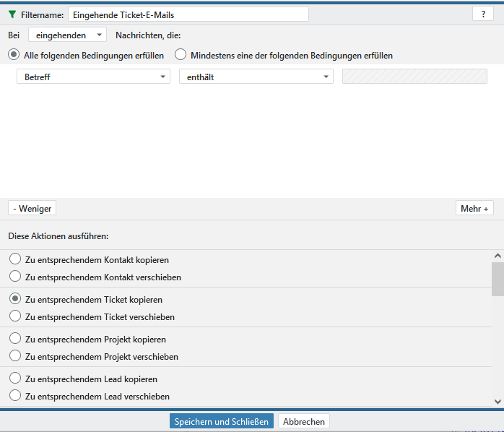
Task: Choose 'Zu entsprechendem Projekt kopieren'
Action: click(15, 339)
